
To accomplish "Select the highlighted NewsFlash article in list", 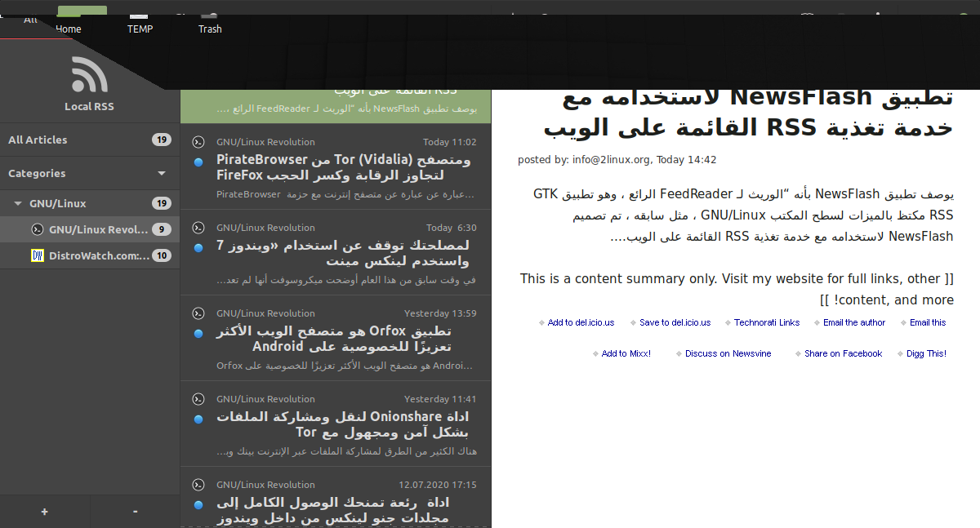I will [336, 106].
